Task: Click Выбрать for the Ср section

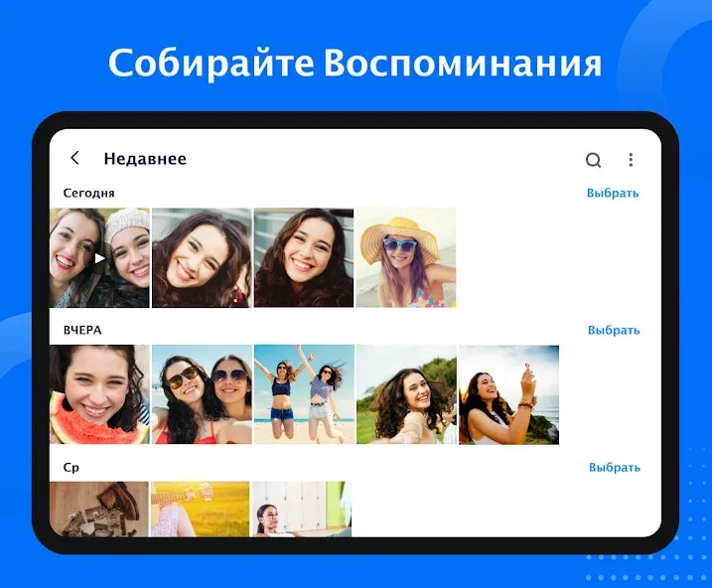Action: click(615, 467)
